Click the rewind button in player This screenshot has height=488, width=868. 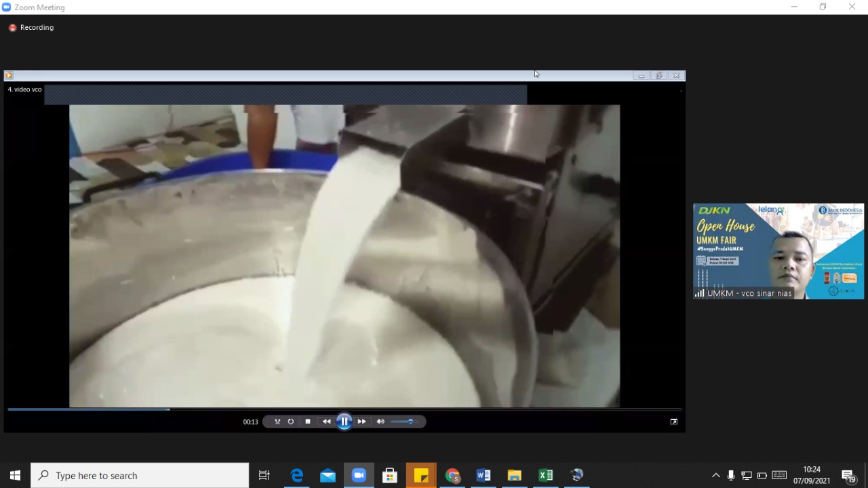pos(326,421)
